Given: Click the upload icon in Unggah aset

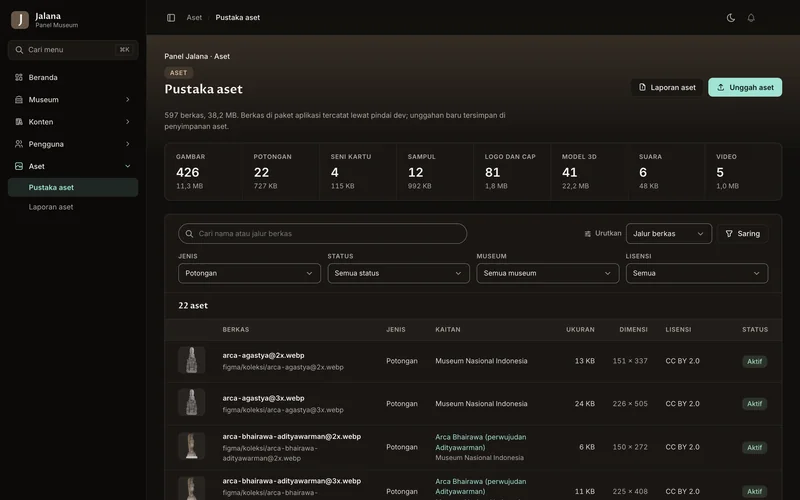Looking at the screenshot, I should (x=720, y=87).
